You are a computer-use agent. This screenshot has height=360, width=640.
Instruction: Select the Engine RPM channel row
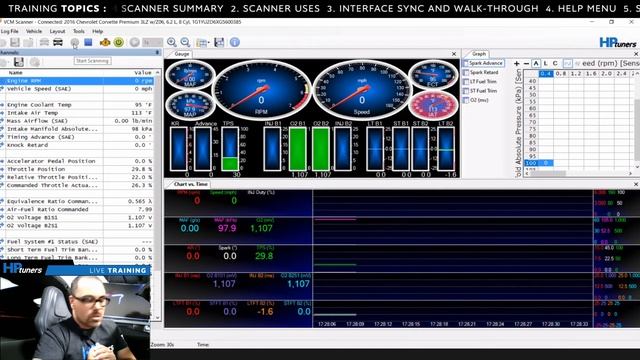pyautogui.click(x=77, y=81)
